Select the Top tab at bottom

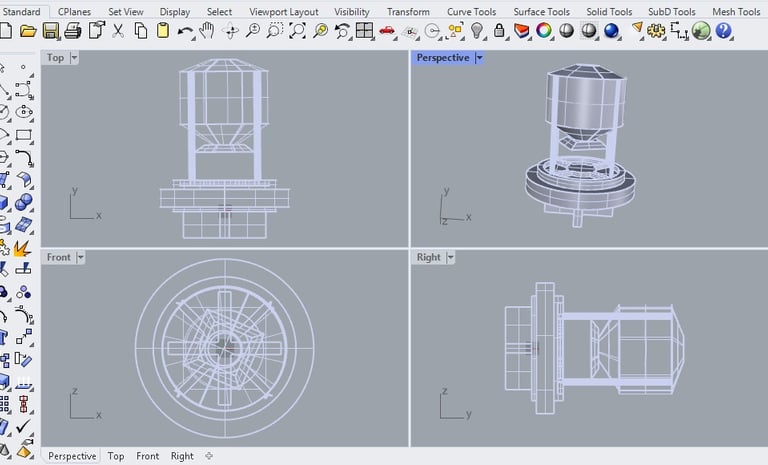[116, 456]
